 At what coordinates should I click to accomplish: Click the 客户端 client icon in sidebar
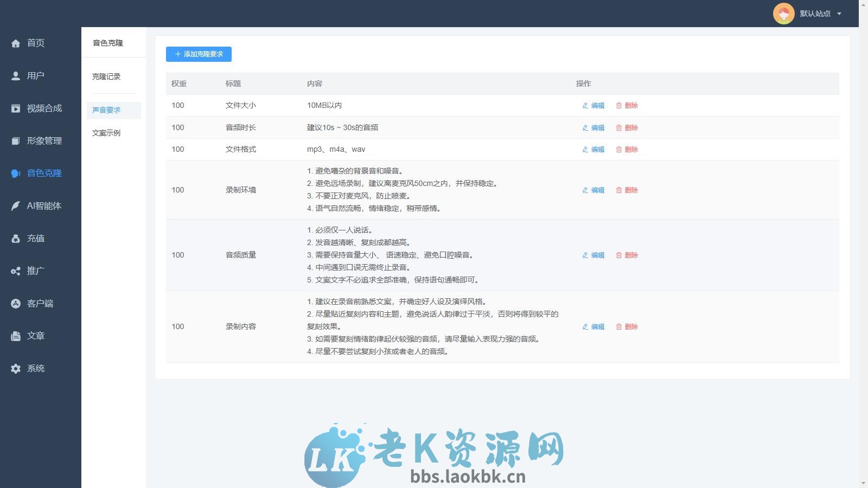tap(16, 303)
